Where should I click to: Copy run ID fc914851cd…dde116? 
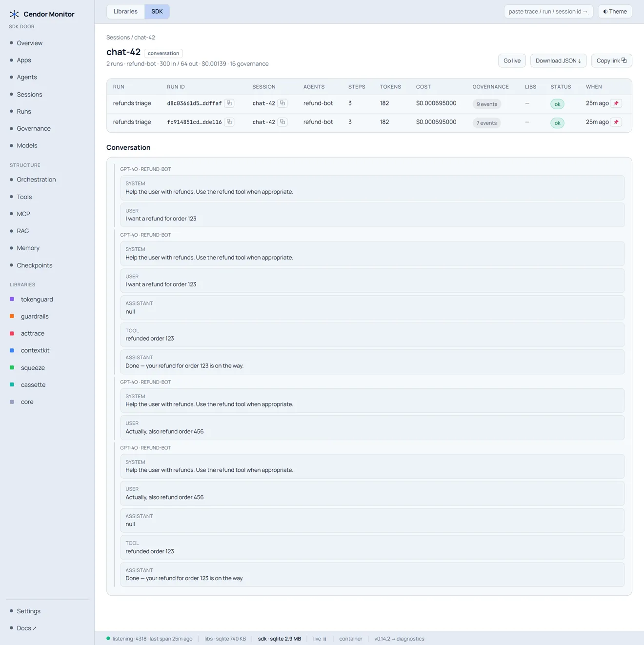229,122
